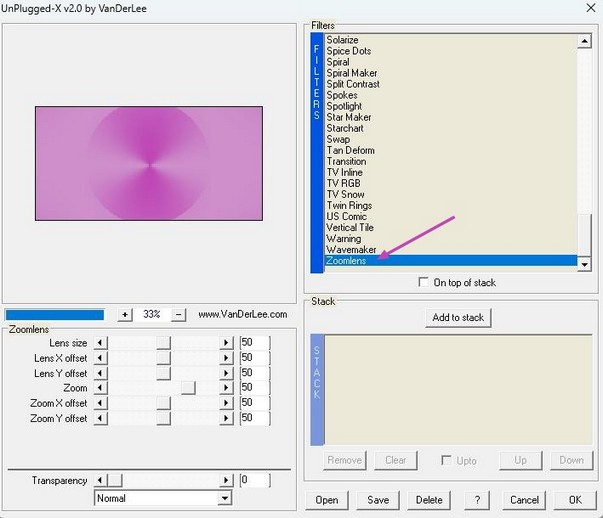Increase Lens Y offset with right arrow
Image resolution: width=603 pixels, height=518 pixels.
pyautogui.click(x=227, y=373)
